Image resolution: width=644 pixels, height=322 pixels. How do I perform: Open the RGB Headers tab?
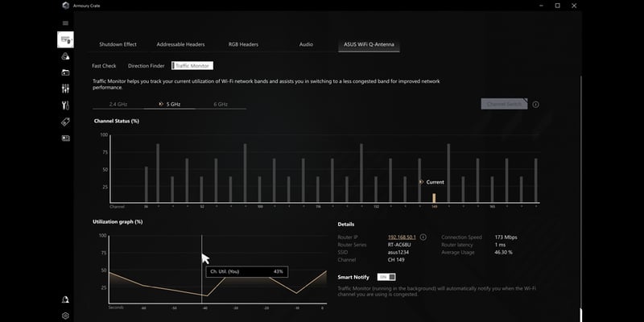click(244, 44)
